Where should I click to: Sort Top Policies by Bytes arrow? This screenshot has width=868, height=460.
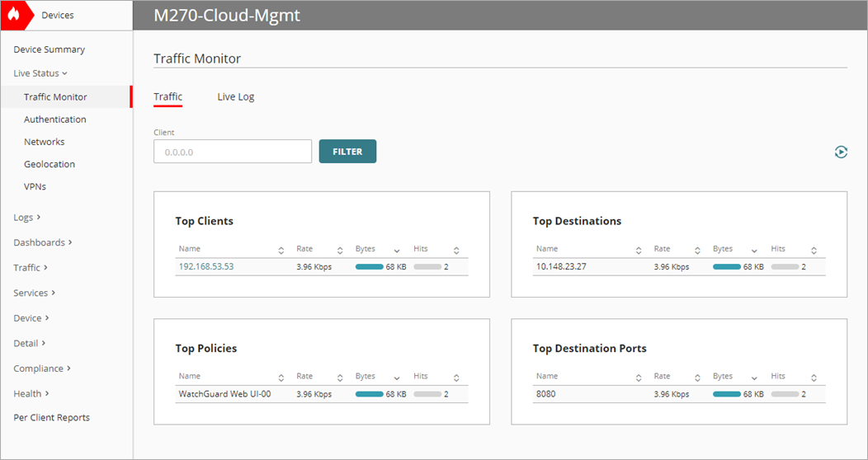tap(397, 378)
